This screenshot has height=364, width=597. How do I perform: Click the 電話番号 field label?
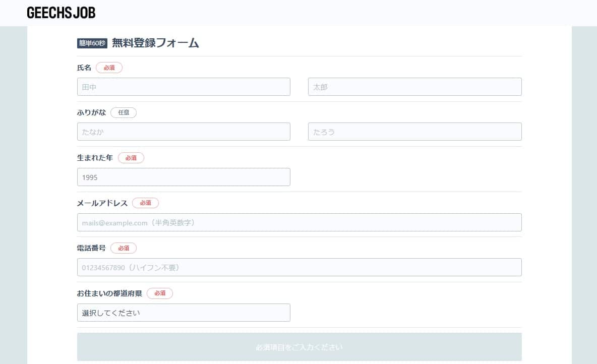91,248
